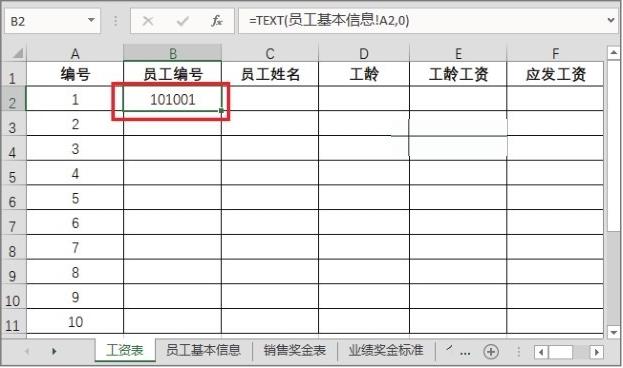
Task: Confirm the entry with the checkmark icon
Action: [x=182, y=21]
